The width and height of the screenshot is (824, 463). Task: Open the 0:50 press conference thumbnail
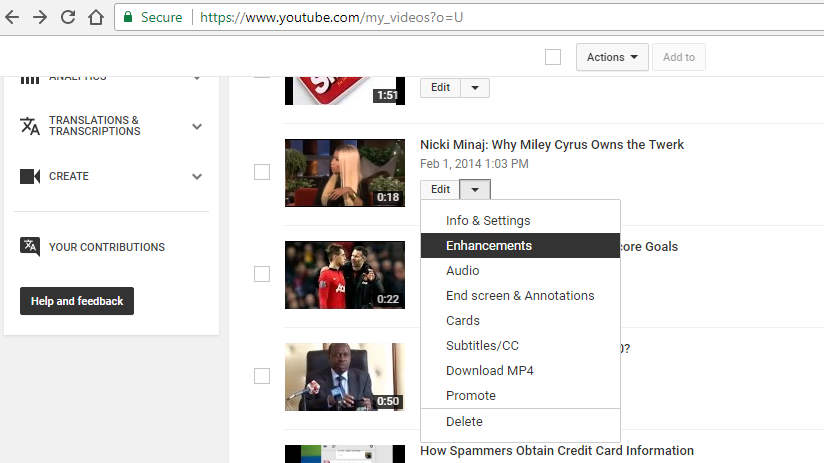345,377
